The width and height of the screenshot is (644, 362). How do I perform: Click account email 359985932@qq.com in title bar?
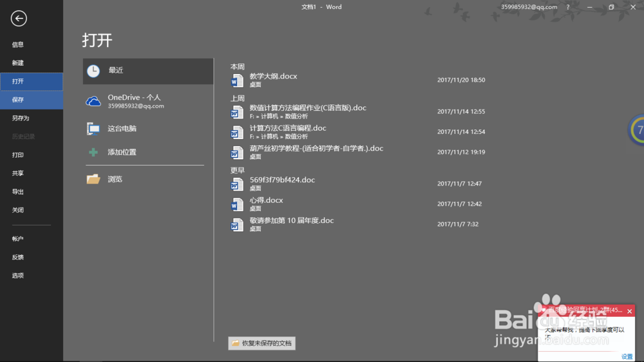pyautogui.click(x=529, y=7)
